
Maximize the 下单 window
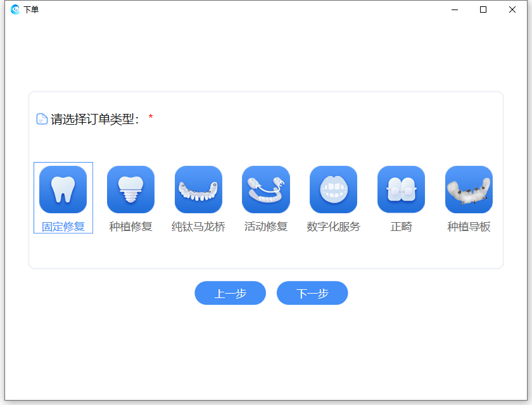coord(483,9)
